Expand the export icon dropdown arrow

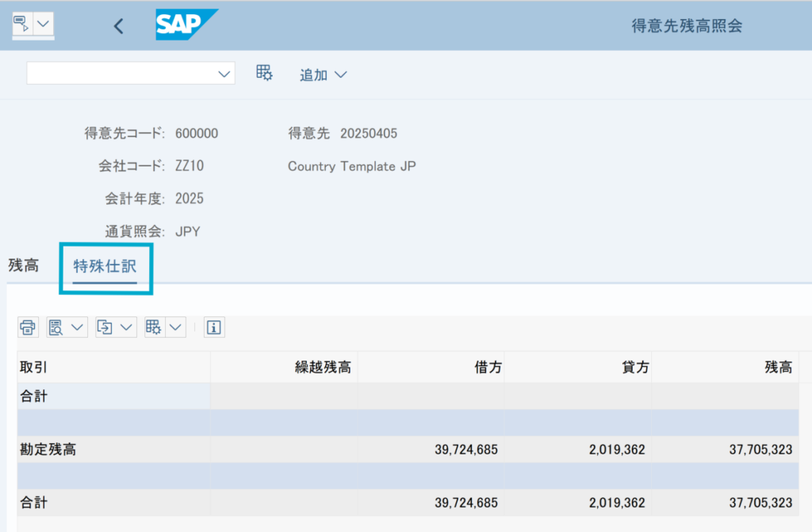click(127, 327)
